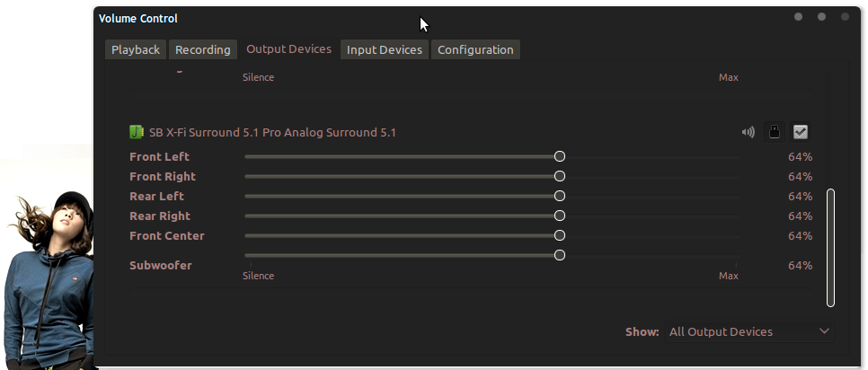Image resolution: width=868 pixels, height=370 pixels.
Task: Click the Rear Left volume slider handle
Action: 560,196
